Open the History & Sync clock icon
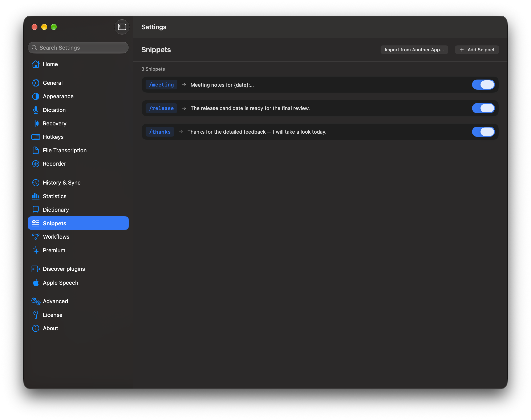Image resolution: width=531 pixels, height=420 pixels. pos(36,183)
